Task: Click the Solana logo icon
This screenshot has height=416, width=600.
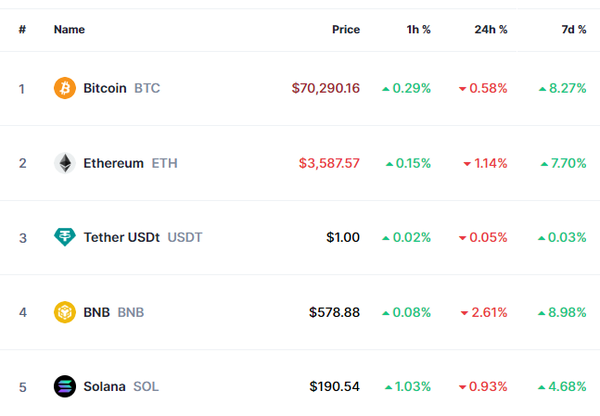Action: (64, 386)
